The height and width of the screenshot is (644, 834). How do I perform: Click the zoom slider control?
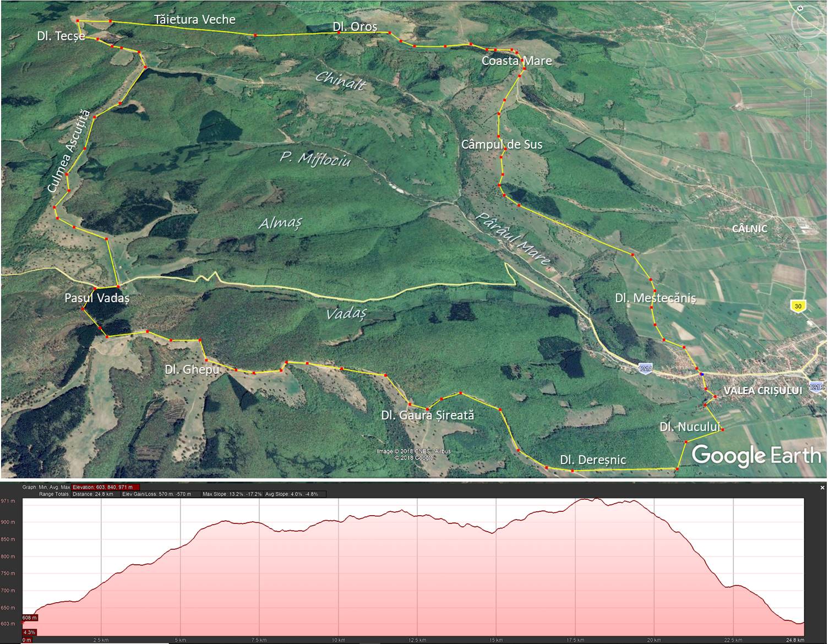pos(808,118)
